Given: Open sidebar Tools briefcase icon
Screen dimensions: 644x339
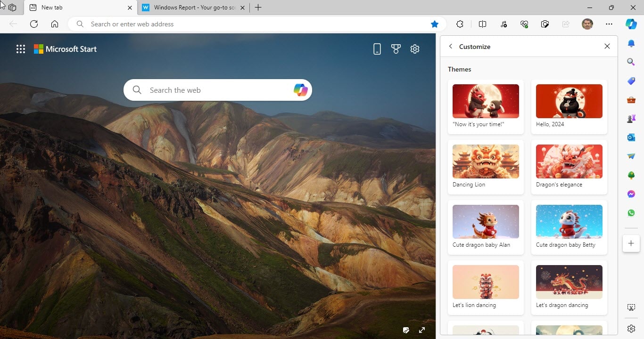Looking at the screenshot, I should pos(631,100).
